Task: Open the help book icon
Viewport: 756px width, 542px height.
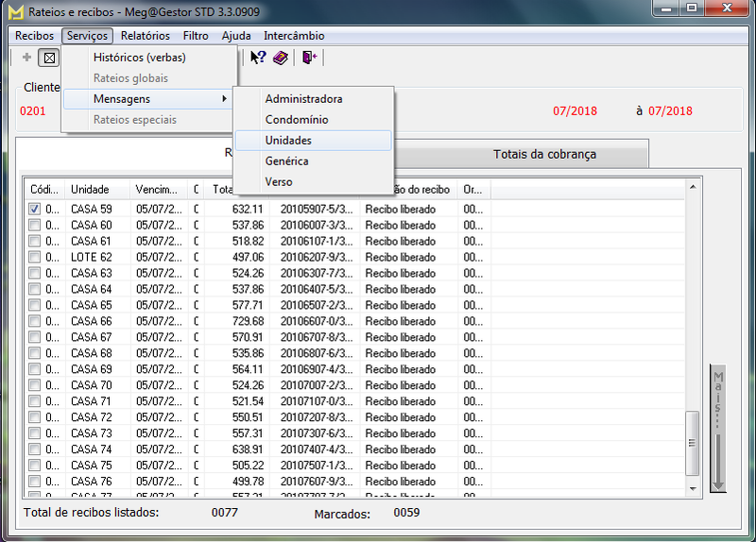Action: [x=281, y=58]
